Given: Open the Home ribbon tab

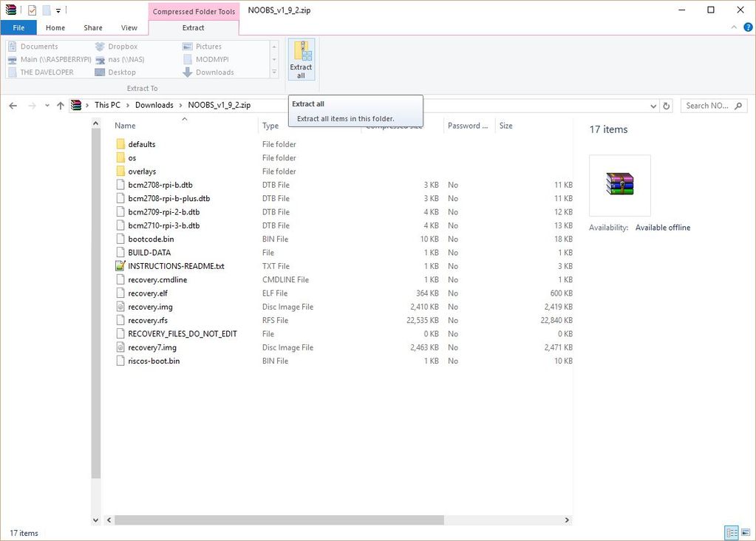Looking at the screenshot, I should point(55,27).
